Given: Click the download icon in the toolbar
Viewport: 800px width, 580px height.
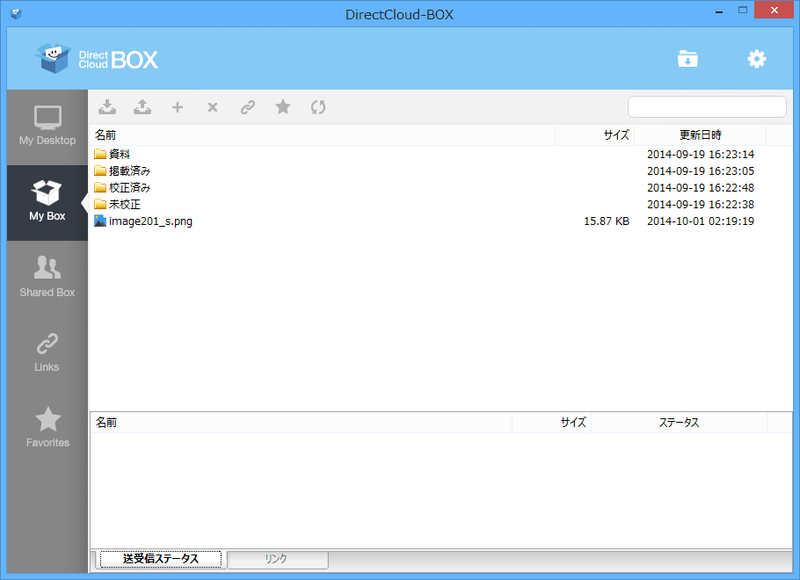Looking at the screenshot, I should click(107, 106).
